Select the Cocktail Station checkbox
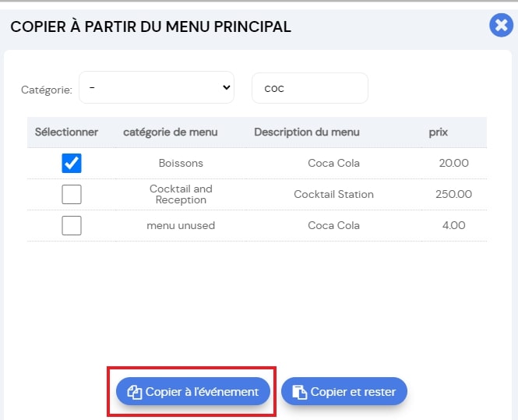Screen dimensions: 518x420 coord(72,194)
